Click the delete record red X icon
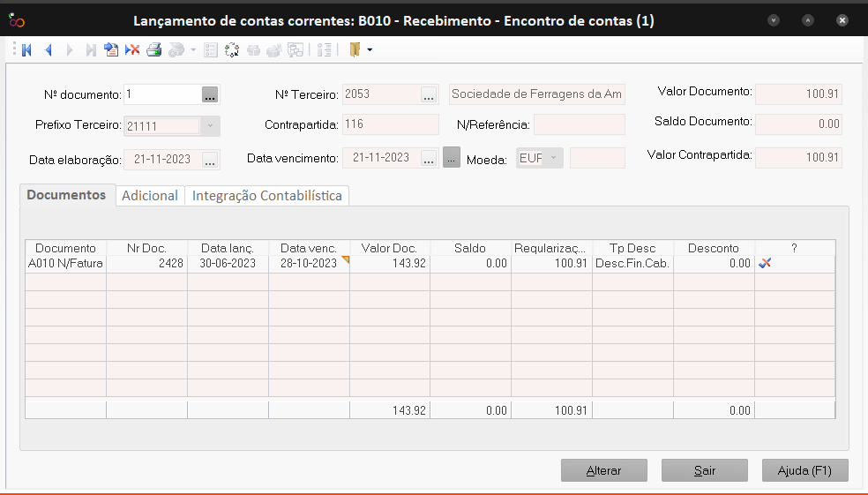 pos(132,50)
